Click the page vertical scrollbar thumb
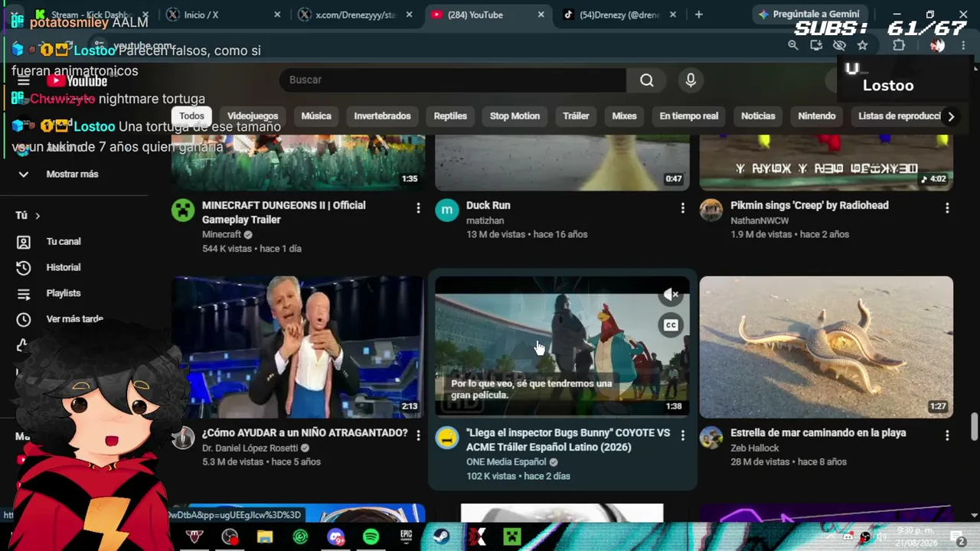The height and width of the screenshot is (551, 980). [x=974, y=427]
